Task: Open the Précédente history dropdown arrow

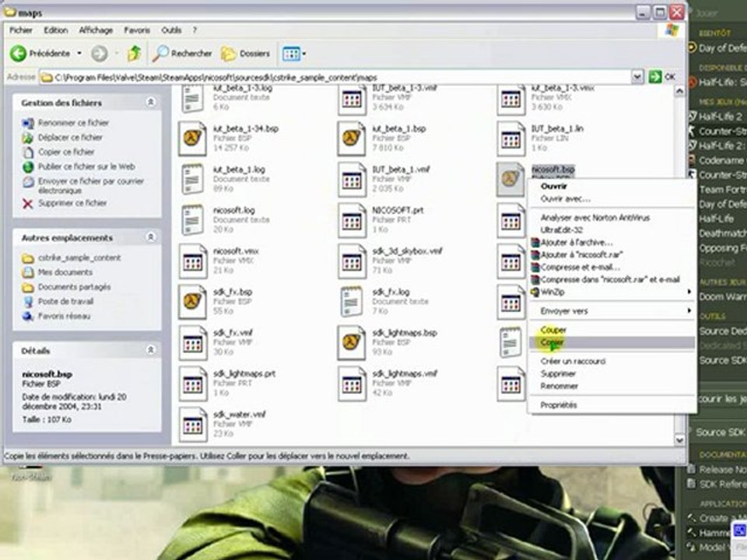Action: tap(79, 54)
